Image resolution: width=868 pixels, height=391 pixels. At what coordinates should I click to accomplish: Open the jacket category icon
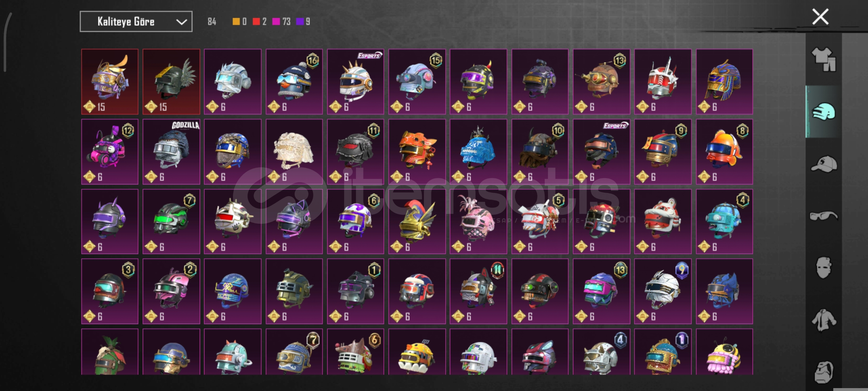(x=824, y=320)
